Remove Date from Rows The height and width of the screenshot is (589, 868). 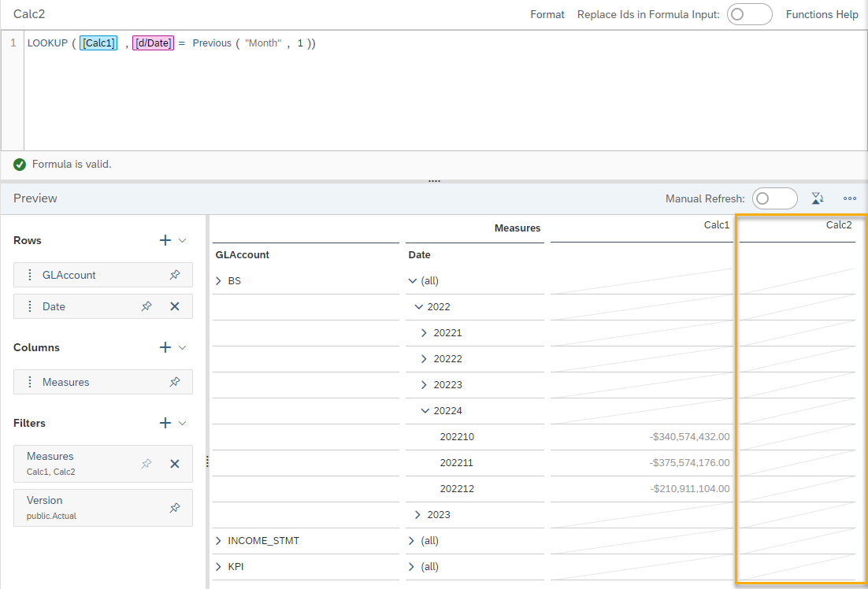pyautogui.click(x=174, y=306)
